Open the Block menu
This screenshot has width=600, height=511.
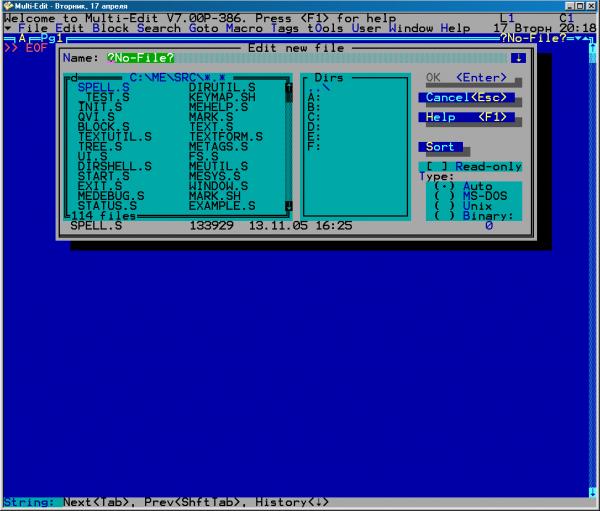click(x=110, y=28)
